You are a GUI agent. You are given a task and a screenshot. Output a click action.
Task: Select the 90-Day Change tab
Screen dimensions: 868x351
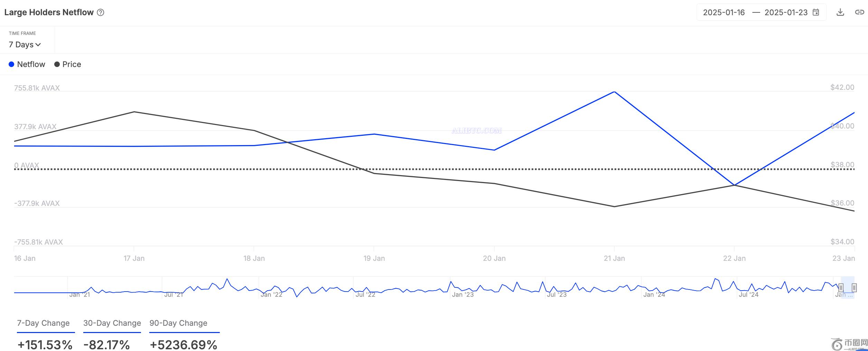[178, 323]
